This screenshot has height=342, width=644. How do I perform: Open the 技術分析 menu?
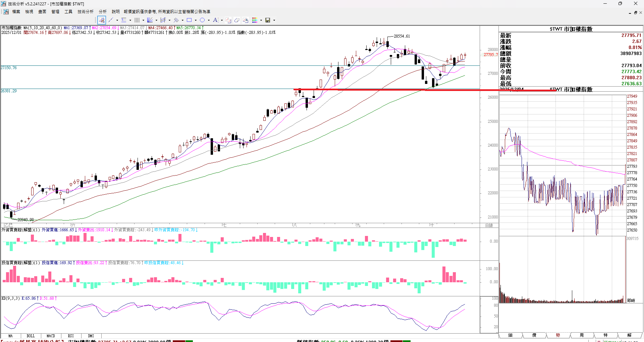85,11
